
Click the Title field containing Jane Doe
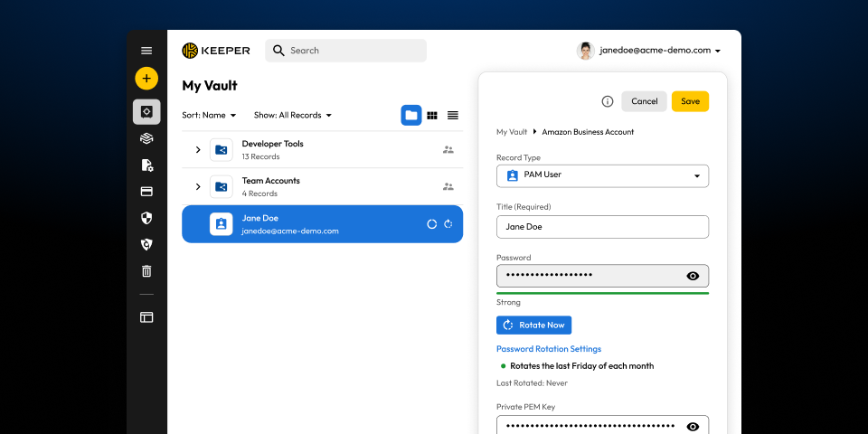[602, 227]
